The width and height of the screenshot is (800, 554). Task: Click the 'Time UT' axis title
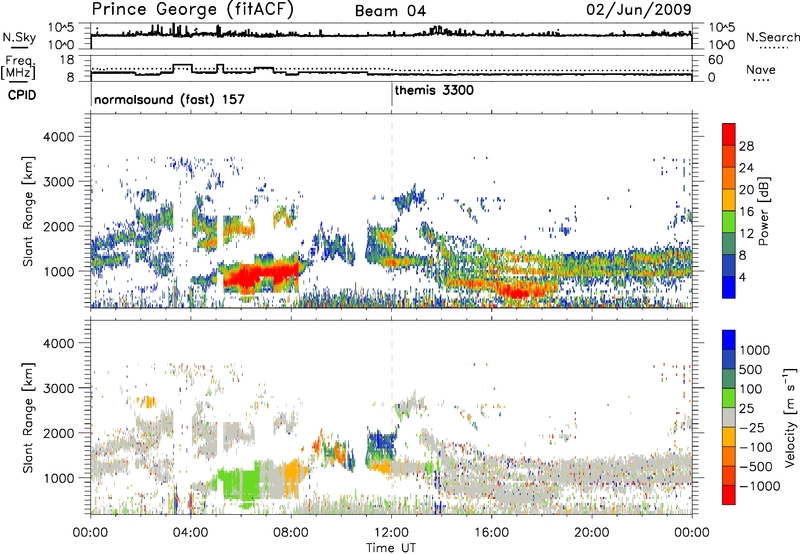point(391,547)
